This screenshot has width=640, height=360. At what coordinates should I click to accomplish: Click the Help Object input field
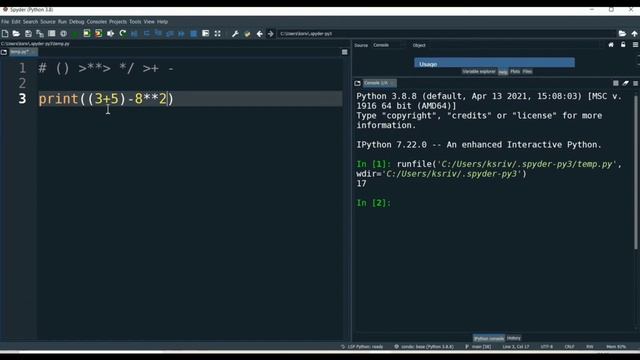point(514,45)
